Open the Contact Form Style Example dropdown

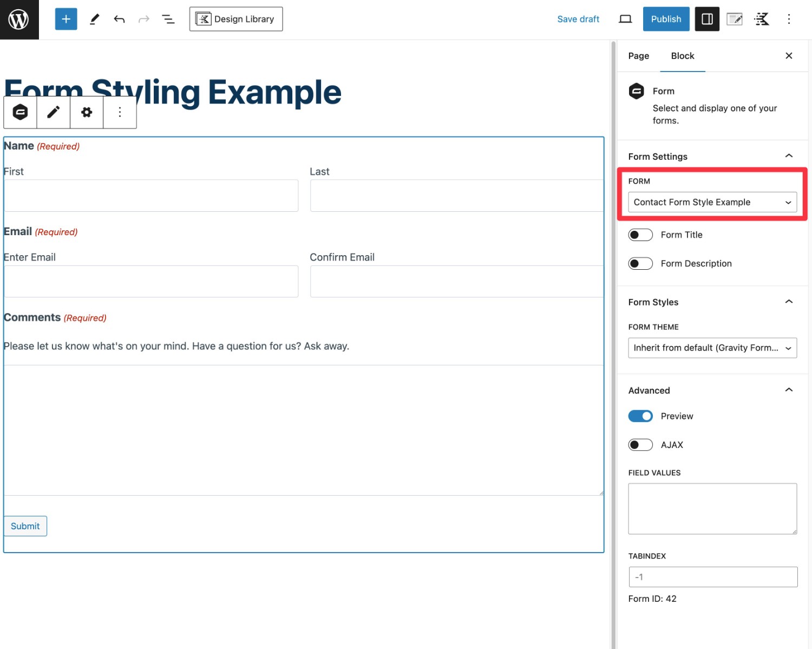(x=712, y=202)
